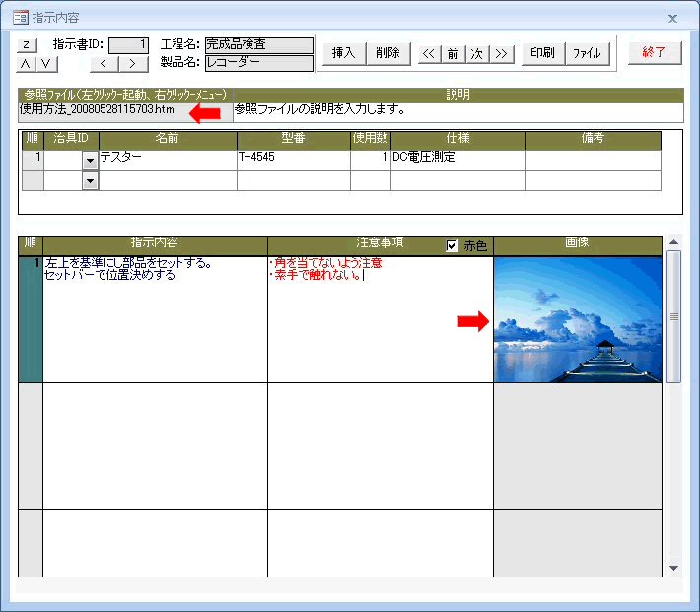Viewport: 700px width, 612px height.
Task: Go to previous record with 前
Action: [x=454, y=54]
